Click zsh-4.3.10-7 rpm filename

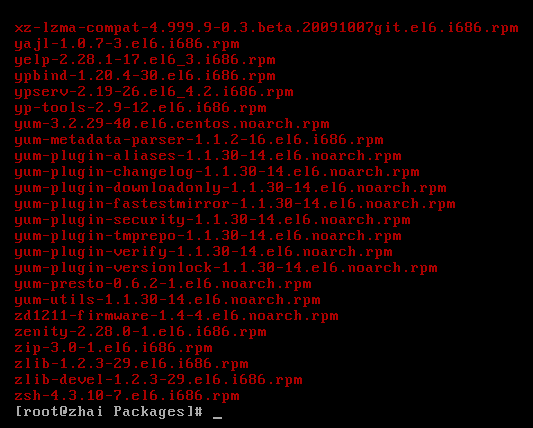pos(127,396)
